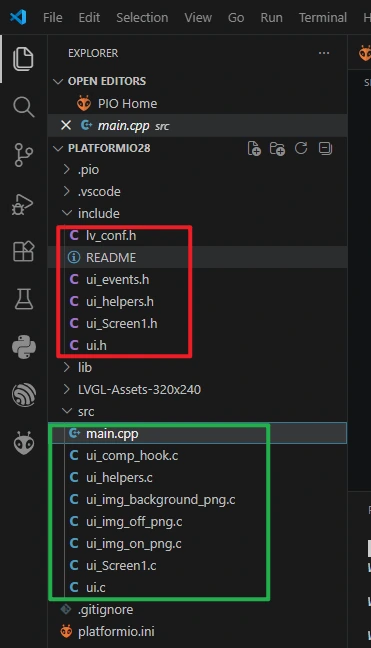Create a new file in PLATFORMIO28
371x648 pixels.
254,148
